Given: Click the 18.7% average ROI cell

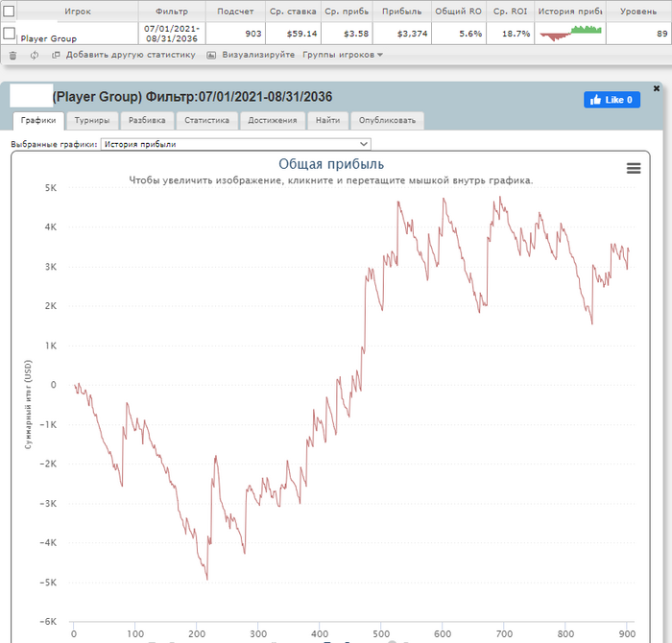Looking at the screenshot, I should tap(510, 34).
